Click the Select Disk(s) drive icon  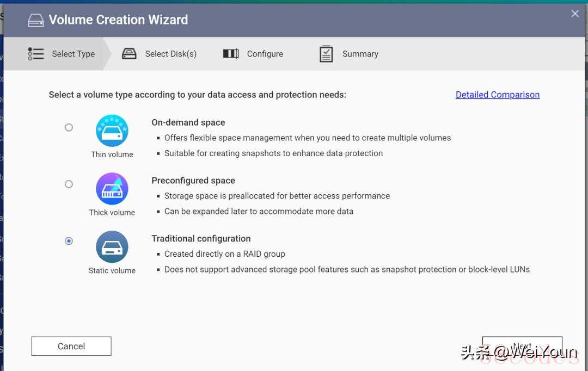tap(129, 54)
